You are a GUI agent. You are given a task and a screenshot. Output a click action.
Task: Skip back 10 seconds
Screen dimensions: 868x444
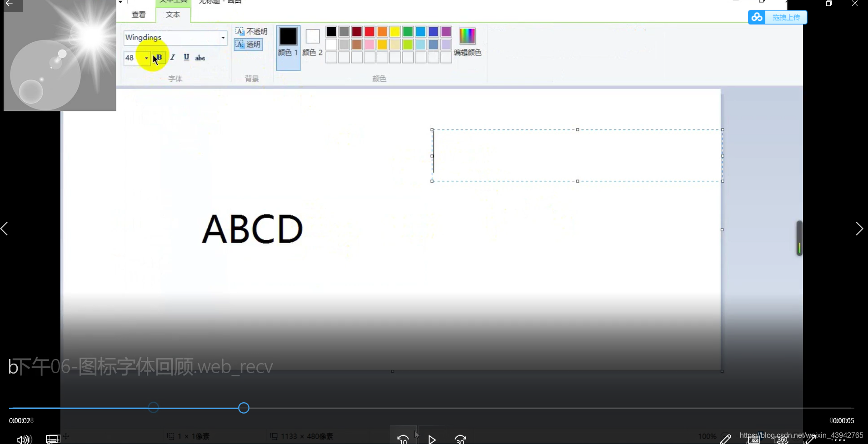pos(403,439)
